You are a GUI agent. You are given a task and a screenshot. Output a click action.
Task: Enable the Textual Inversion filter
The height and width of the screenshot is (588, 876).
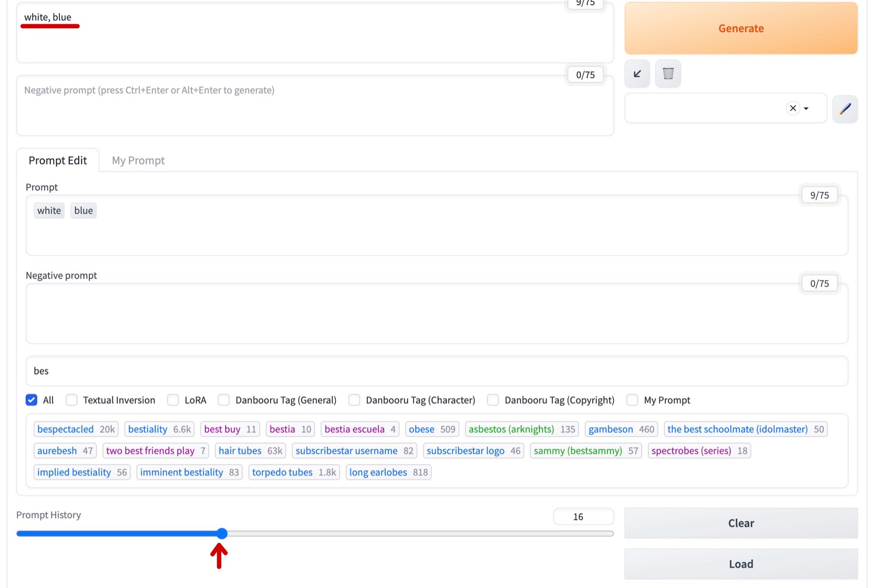point(71,400)
